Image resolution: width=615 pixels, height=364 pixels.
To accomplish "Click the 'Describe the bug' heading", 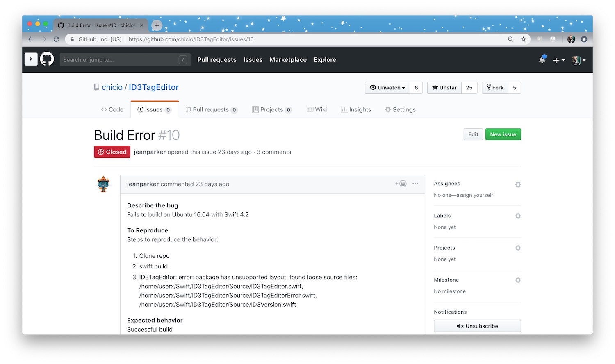I will 153,205.
